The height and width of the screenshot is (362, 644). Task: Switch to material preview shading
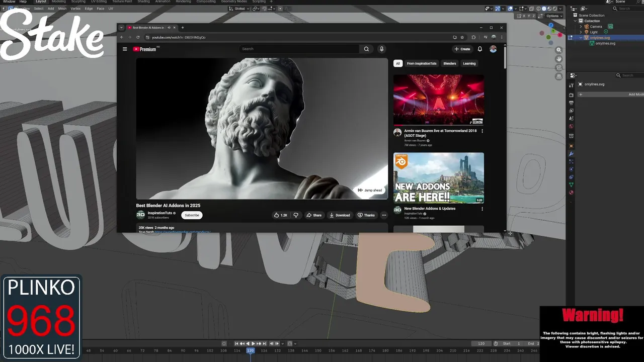pyautogui.click(x=549, y=9)
